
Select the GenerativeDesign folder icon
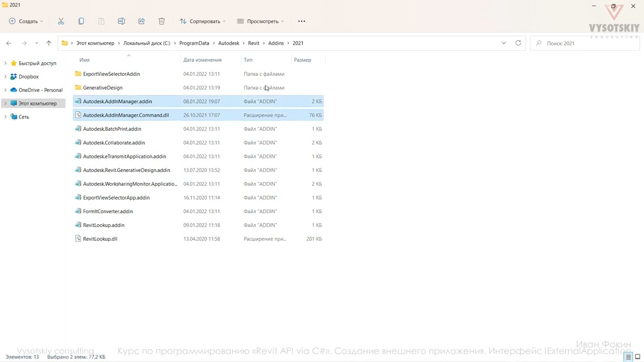(78, 87)
